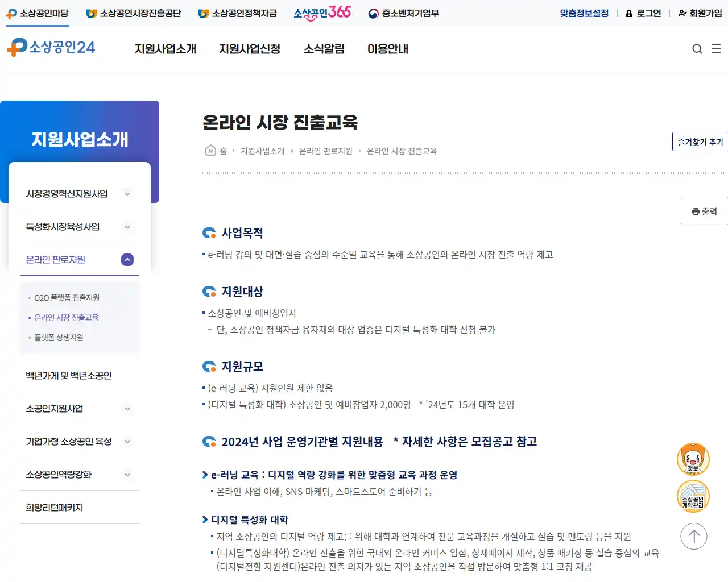Open the 챗봇 chatbot floating icon

coord(693,459)
